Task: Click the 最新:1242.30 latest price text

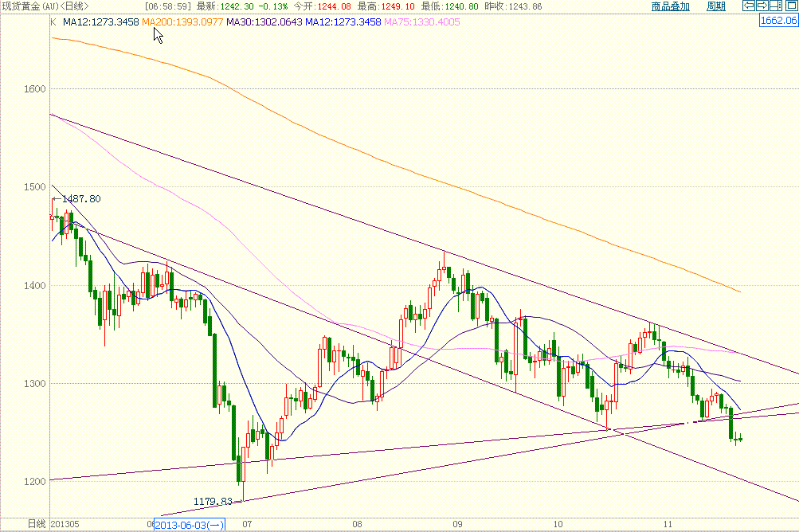Action: click(225, 6)
